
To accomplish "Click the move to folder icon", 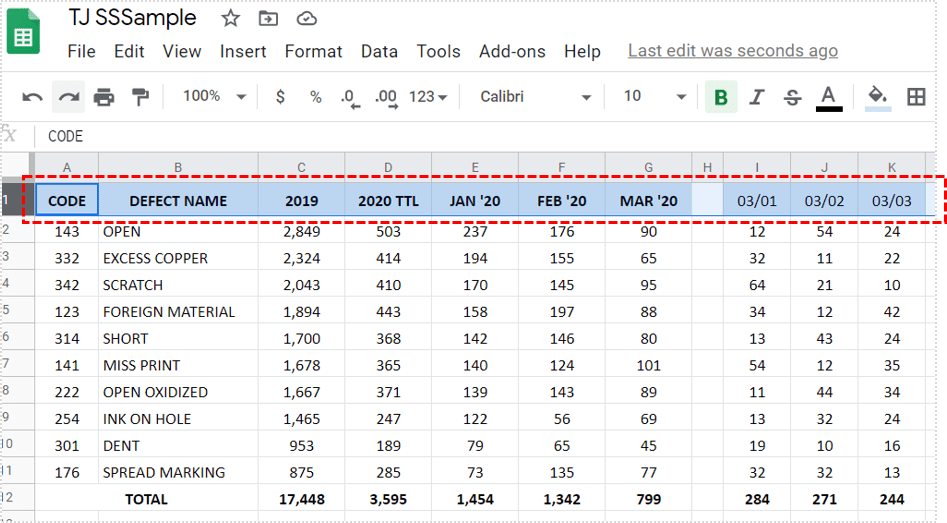I will 268,19.
